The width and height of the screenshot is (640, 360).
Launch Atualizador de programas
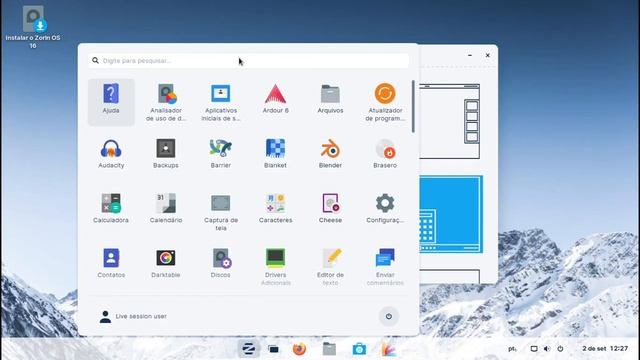pyautogui.click(x=385, y=102)
